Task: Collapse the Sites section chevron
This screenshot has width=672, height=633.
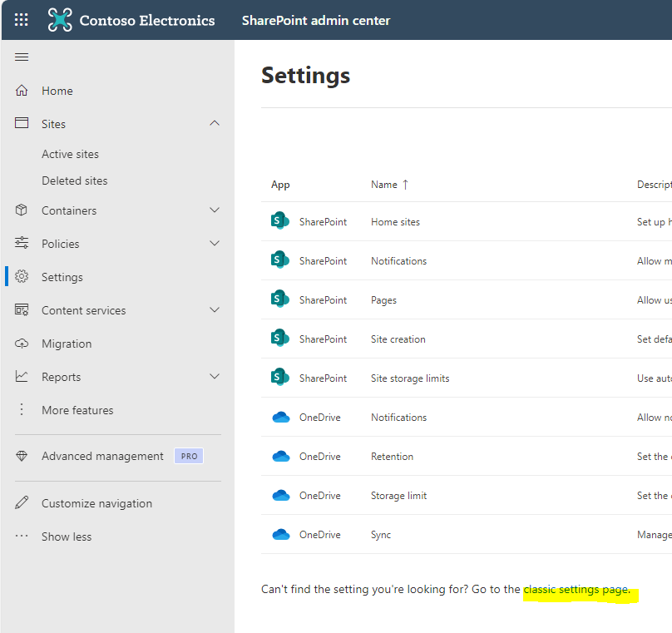Action: coord(215,123)
